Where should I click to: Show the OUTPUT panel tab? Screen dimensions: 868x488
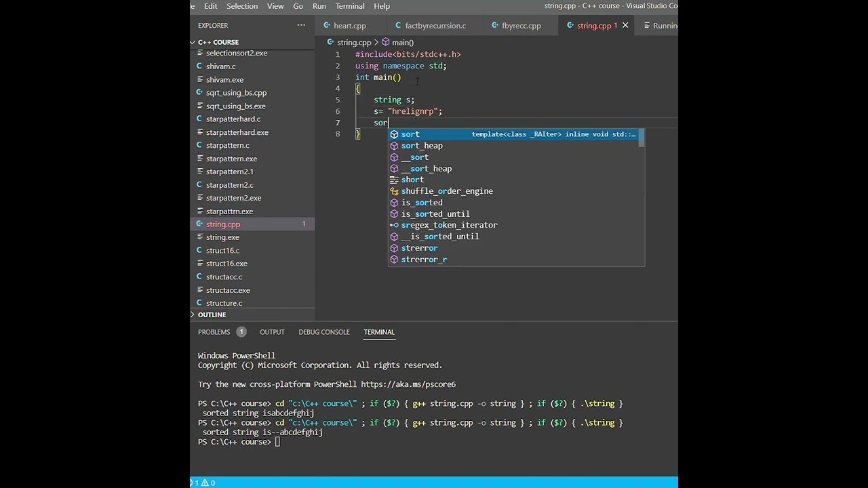[272, 332]
